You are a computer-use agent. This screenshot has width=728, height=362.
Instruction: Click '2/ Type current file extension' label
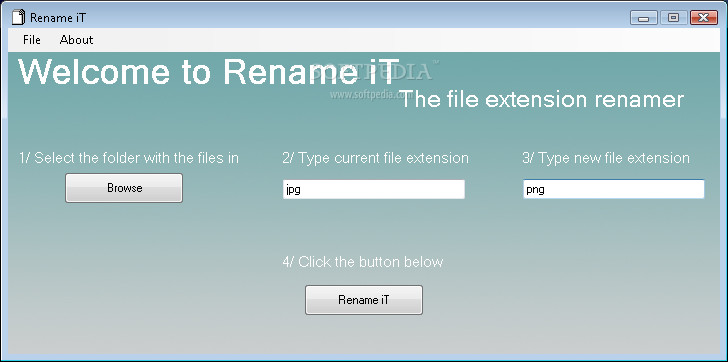375,158
